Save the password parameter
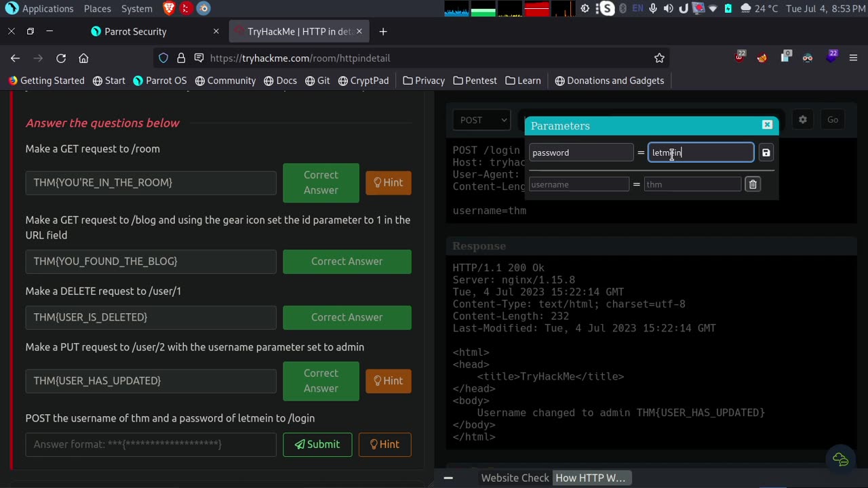The width and height of the screenshot is (868, 488). (766, 153)
